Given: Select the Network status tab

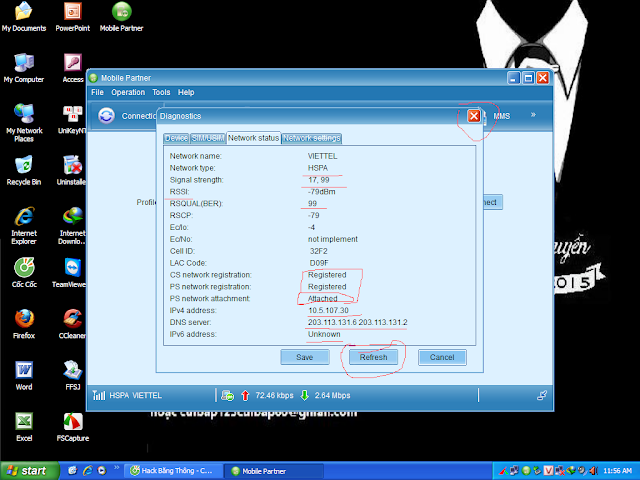Looking at the screenshot, I should click(x=253, y=138).
